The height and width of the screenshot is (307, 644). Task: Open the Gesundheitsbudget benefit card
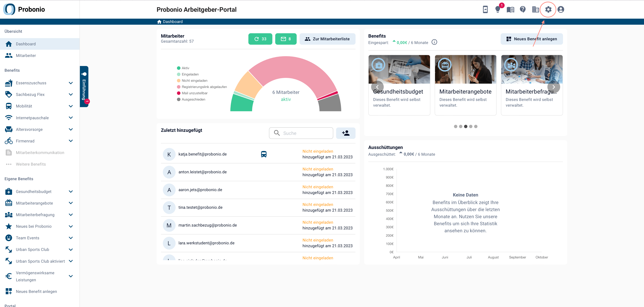pyautogui.click(x=399, y=85)
